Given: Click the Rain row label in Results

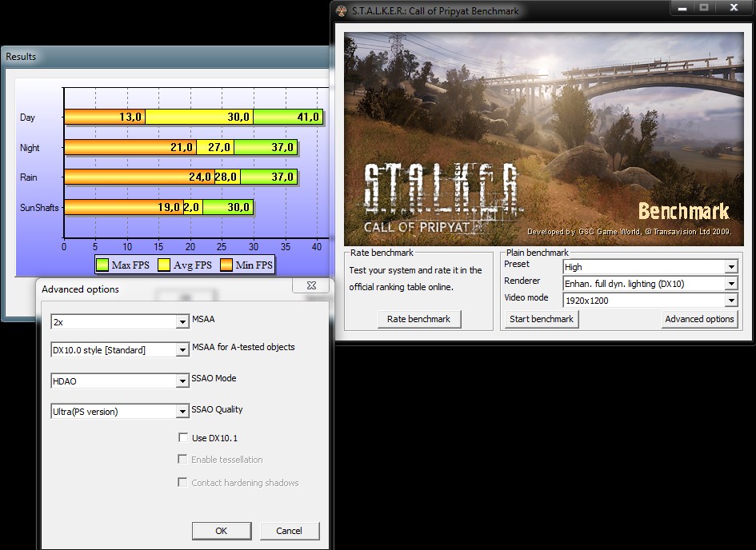Looking at the screenshot, I should click(29, 177).
